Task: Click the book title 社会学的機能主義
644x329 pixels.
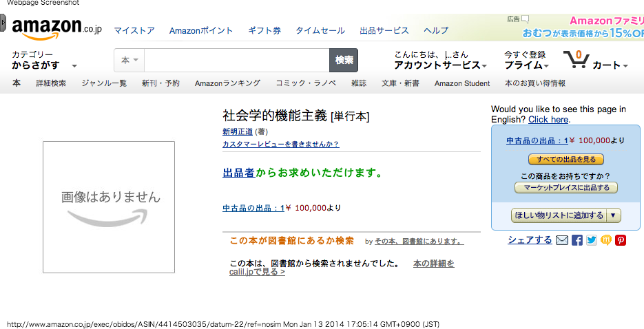Action: pos(275,116)
